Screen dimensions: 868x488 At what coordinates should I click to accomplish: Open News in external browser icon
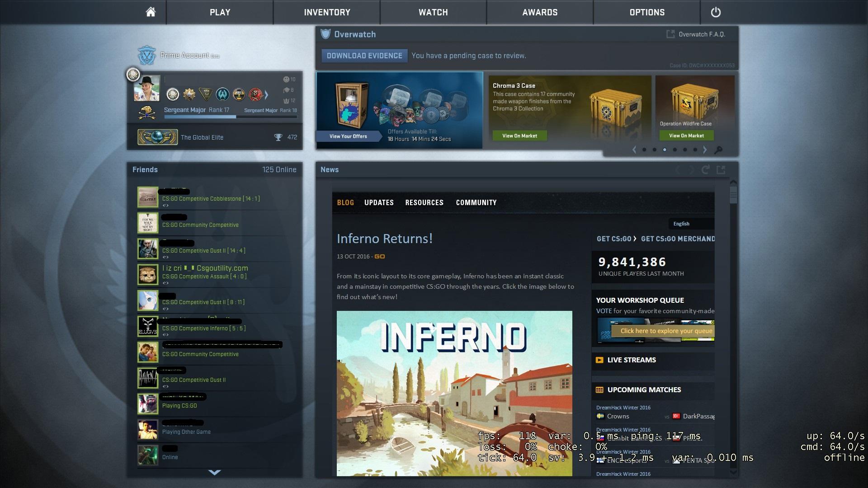[x=721, y=170]
